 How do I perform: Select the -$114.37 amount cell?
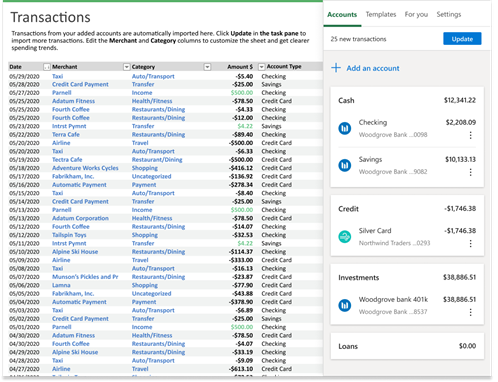point(241,252)
